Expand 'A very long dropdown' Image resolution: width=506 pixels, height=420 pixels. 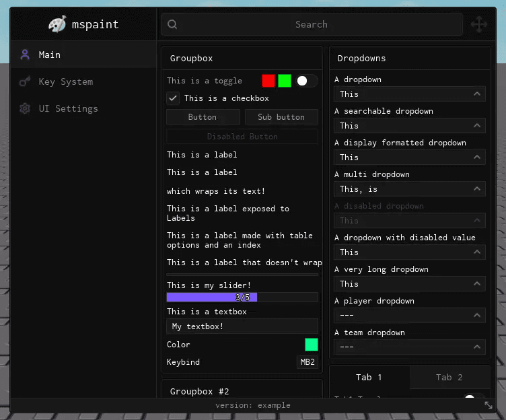click(410, 284)
